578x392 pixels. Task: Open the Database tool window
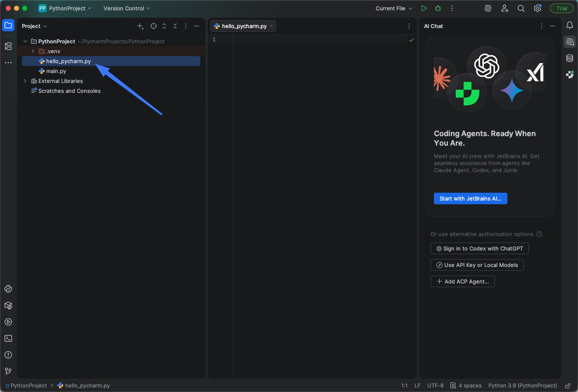(x=570, y=58)
